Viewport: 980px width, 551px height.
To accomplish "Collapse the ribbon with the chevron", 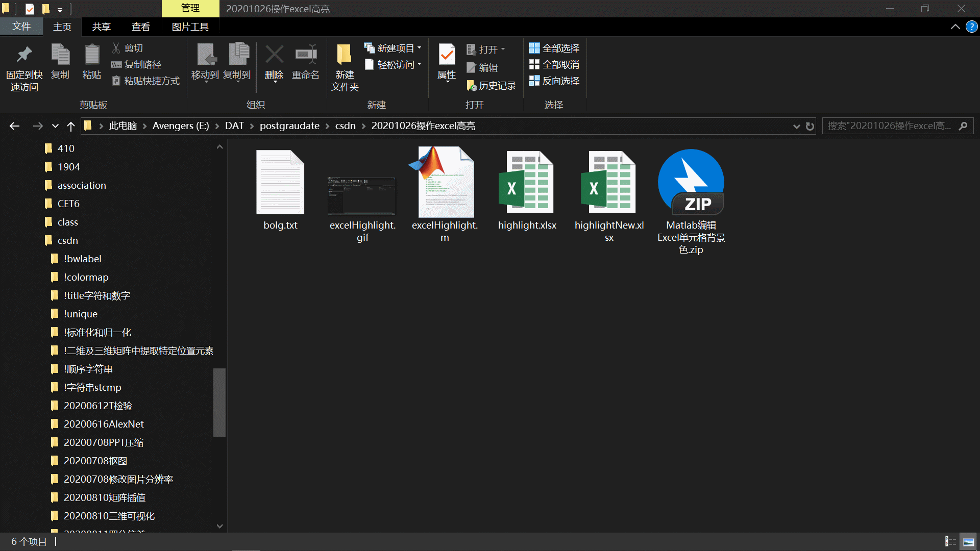I will point(955,27).
